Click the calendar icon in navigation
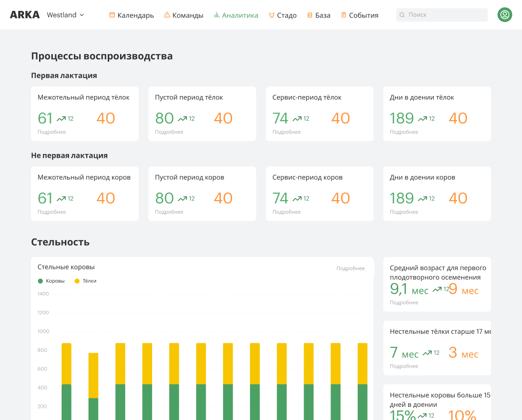 [112, 15]
